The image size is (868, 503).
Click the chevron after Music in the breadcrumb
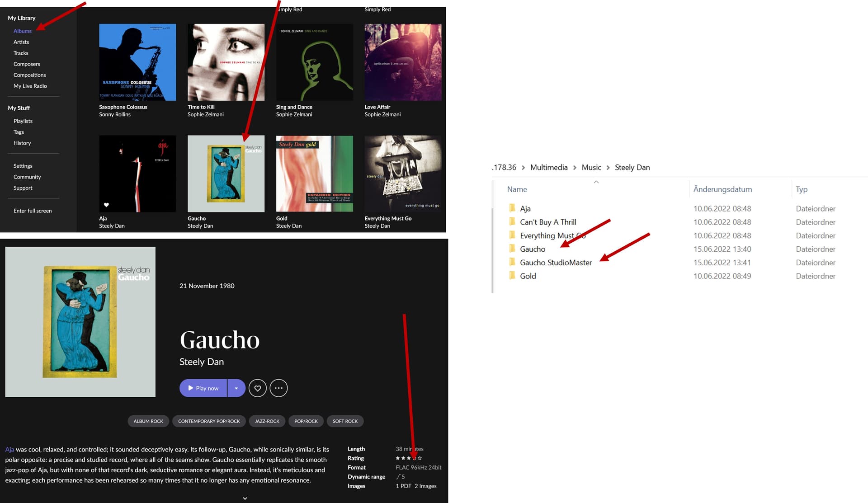(x=608, y=168)
